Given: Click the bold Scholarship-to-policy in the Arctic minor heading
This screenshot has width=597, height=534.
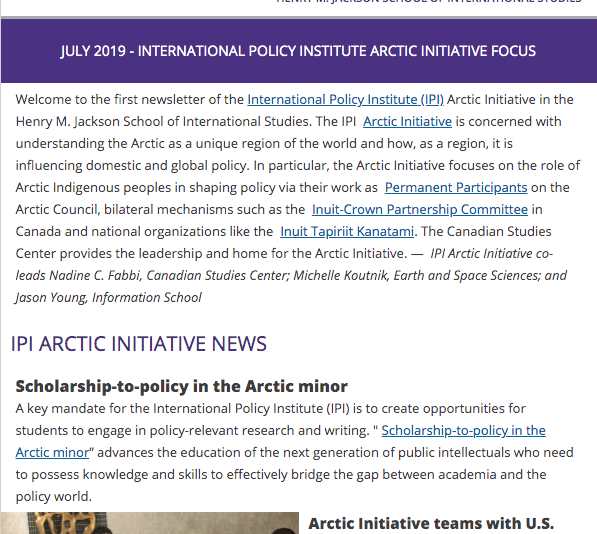Looking at the screenshot, I should pos(182,386).
